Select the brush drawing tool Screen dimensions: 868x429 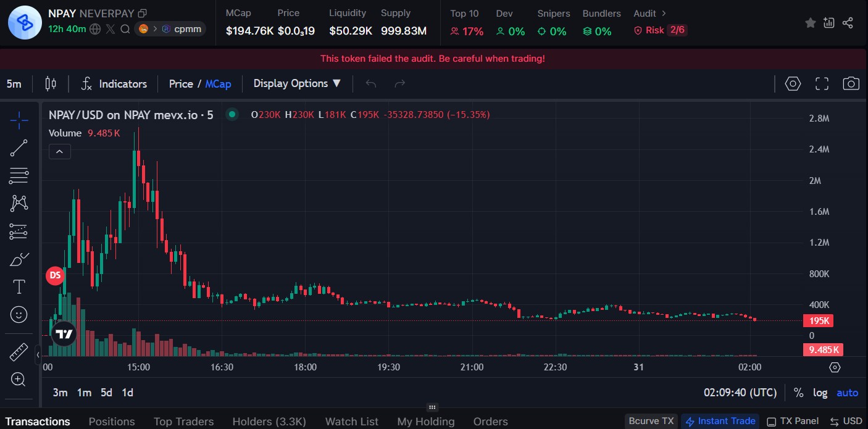pyautogui.click(x=19, y=259)
